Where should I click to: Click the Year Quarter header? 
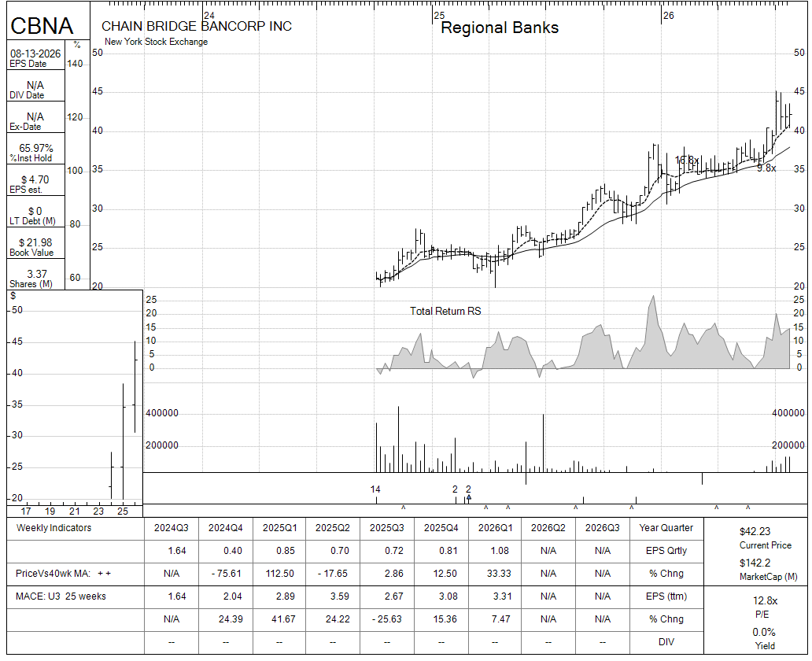pos(666,528)
